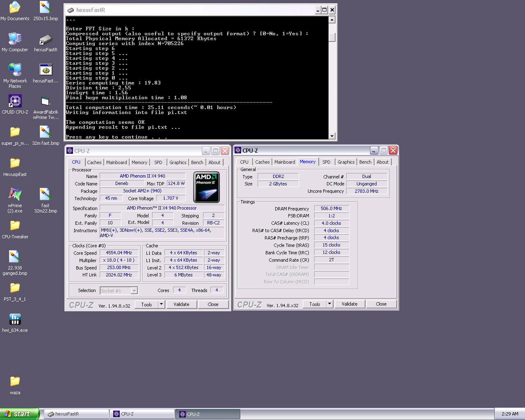Switch to CPU tab in left CPU-Z window
525x420 pixels.
[76, 162]
